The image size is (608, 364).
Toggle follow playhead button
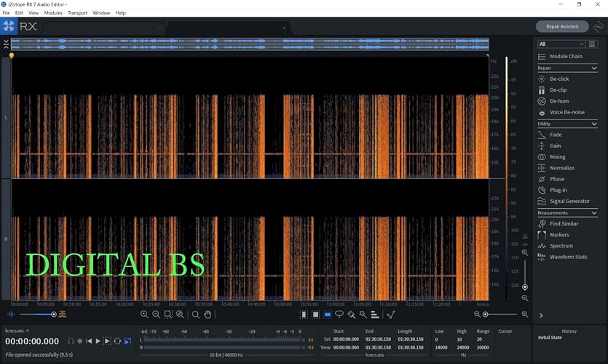(127, 341)
